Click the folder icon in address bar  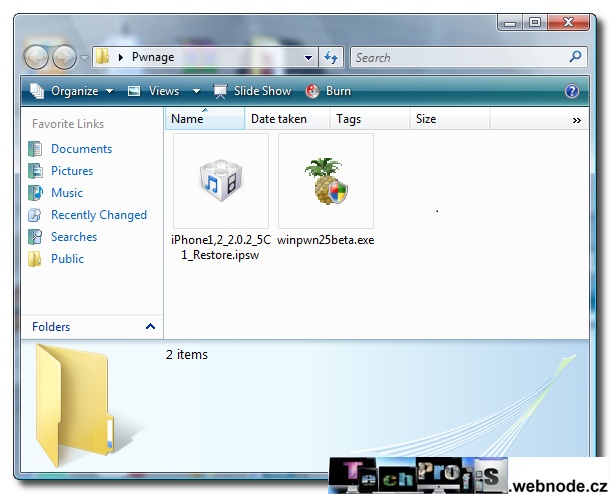pos(102,57)
